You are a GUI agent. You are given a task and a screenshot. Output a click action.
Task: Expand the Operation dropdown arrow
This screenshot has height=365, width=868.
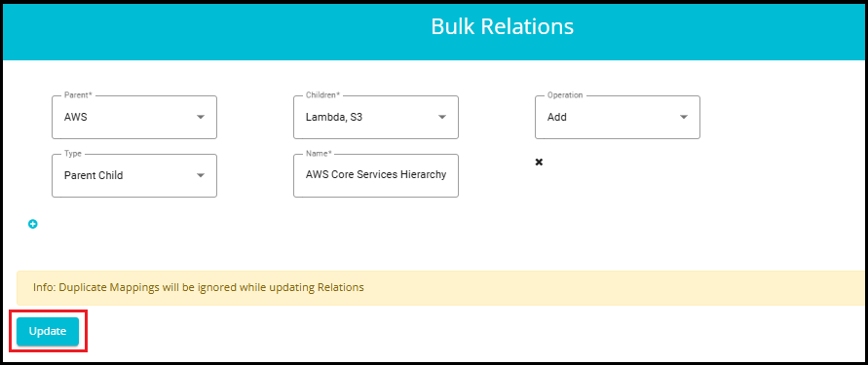pyautogui.click(x=684, y=117)
